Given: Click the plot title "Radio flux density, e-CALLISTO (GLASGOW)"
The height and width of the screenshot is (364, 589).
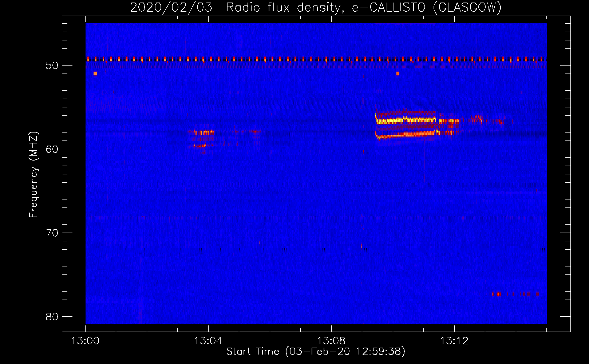Looking at the screenshot, I should click(364, 7).
